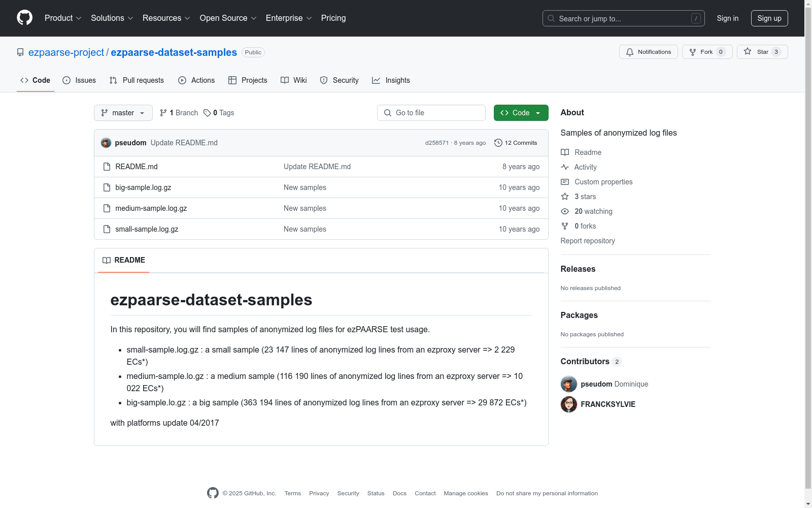
Task: Switch to the Issues tab
Action: (79, 80)
